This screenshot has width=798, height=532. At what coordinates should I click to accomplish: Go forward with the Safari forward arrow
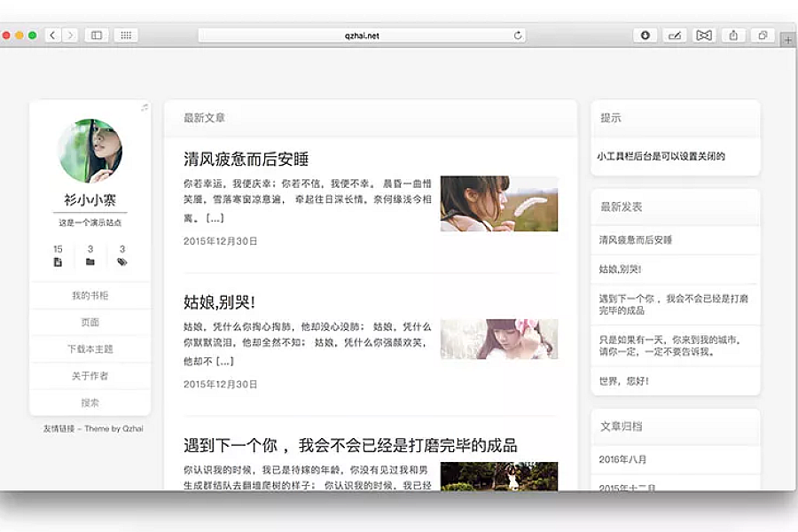point(71,35)
